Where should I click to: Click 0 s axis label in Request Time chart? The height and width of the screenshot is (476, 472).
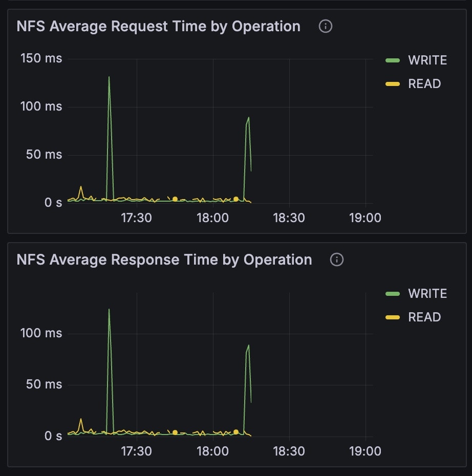click(x=53, y=203)
